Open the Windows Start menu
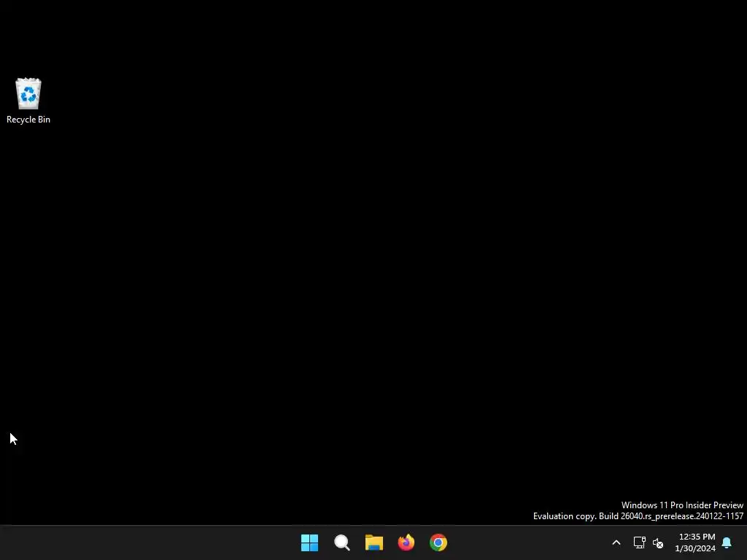747x560 pixels. click(x=309, y=542)
